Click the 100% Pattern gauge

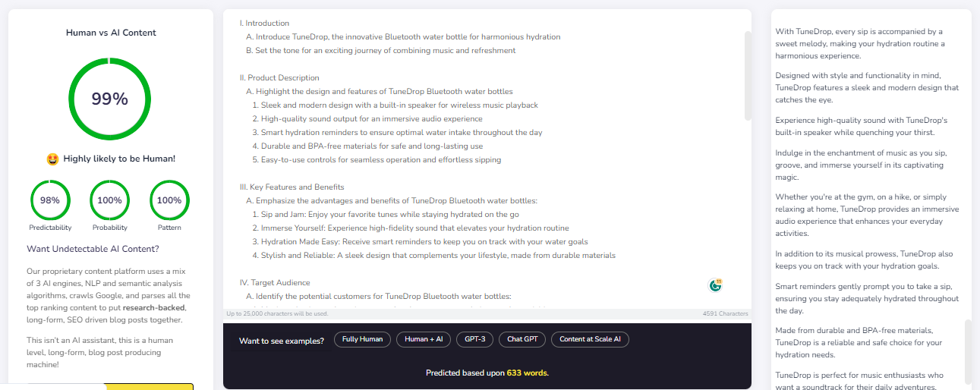(169, 200)
